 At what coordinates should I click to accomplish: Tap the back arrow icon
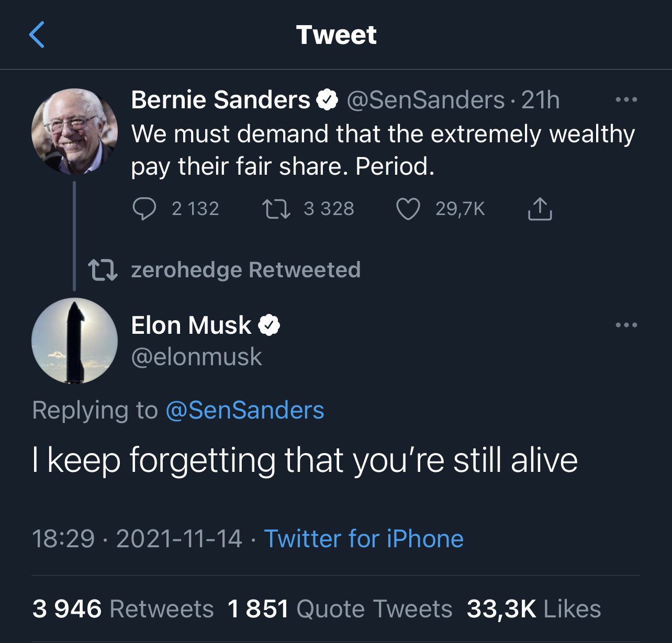37,35
